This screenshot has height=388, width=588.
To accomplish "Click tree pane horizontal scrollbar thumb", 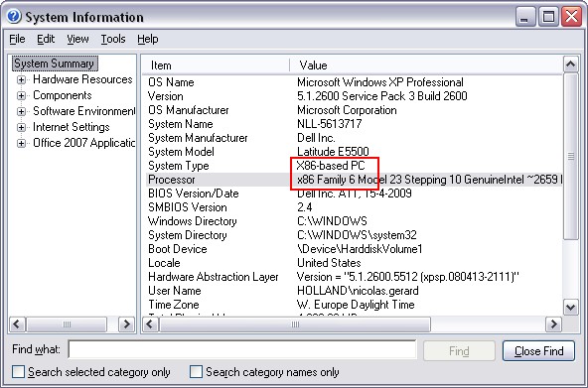I will click(x=67, y=324).
